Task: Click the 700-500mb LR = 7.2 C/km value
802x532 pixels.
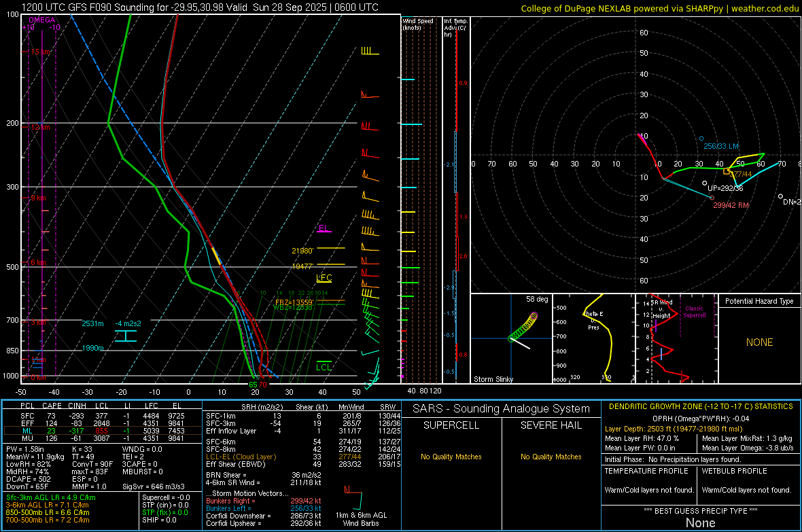Action: tap(48, 520)
